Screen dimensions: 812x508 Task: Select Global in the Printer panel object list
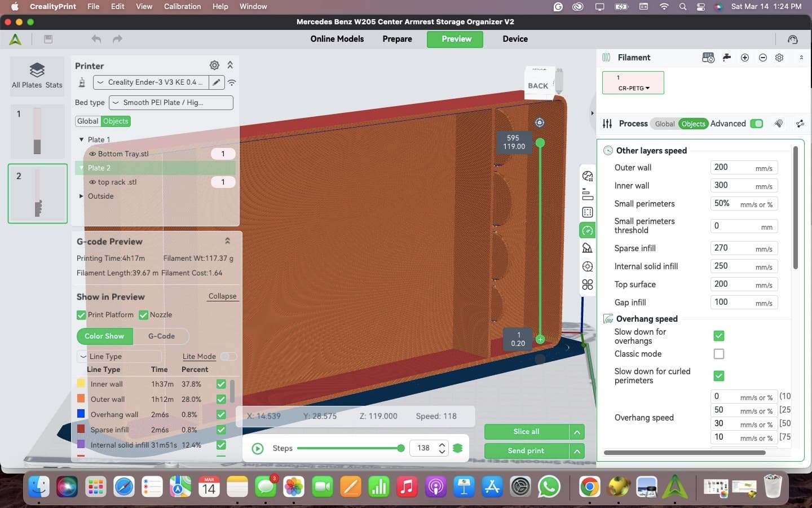87,121
